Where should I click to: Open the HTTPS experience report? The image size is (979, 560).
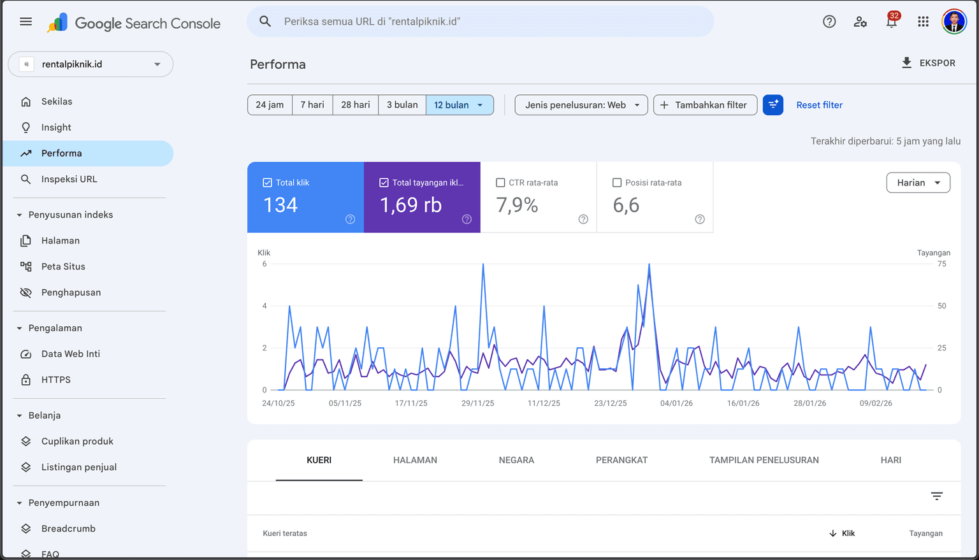pyautogui.click(x=56, y=379)
